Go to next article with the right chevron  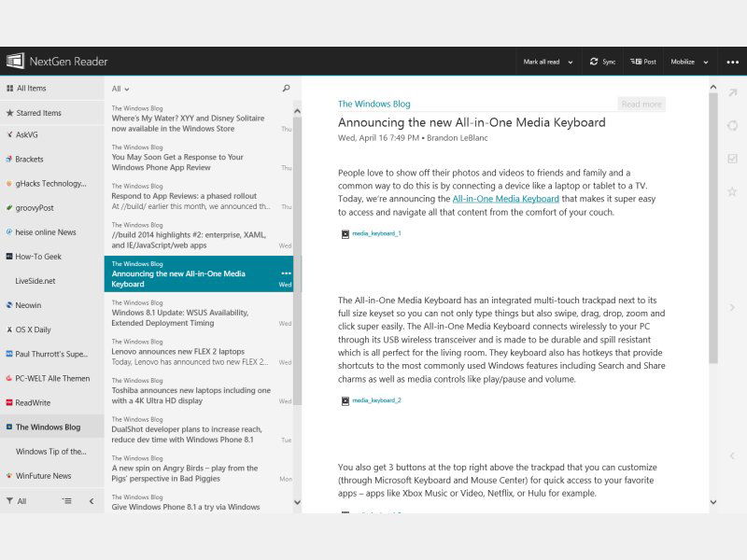(732, 308)
